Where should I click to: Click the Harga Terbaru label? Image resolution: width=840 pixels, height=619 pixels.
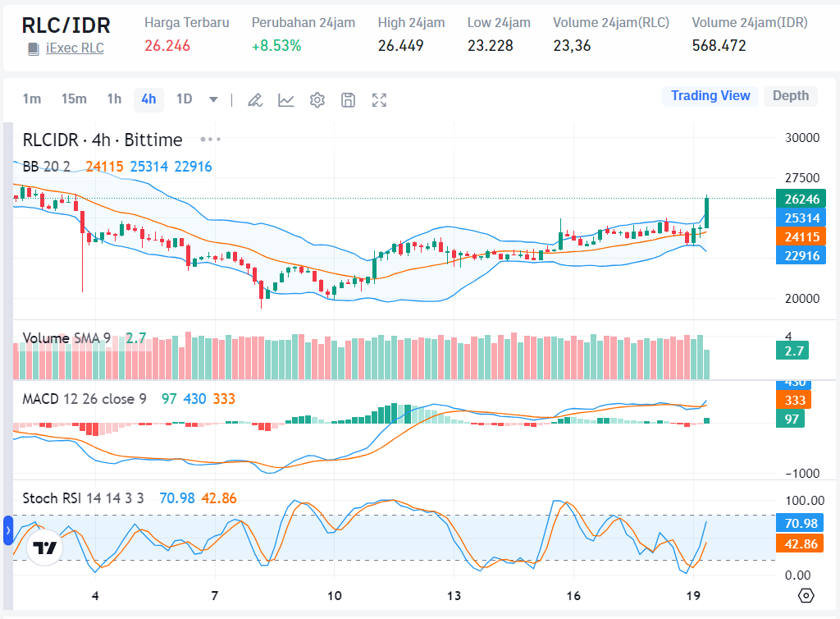tap(186, 22)
